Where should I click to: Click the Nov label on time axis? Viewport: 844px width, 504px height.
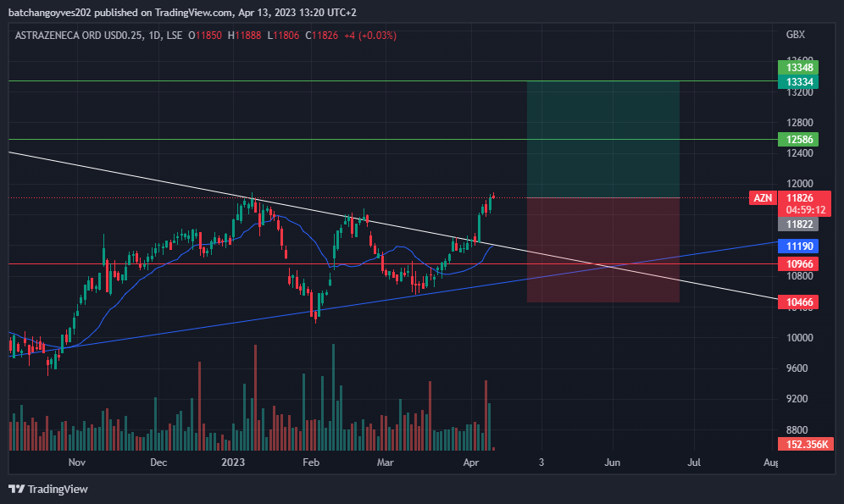(x=77, y=462)
